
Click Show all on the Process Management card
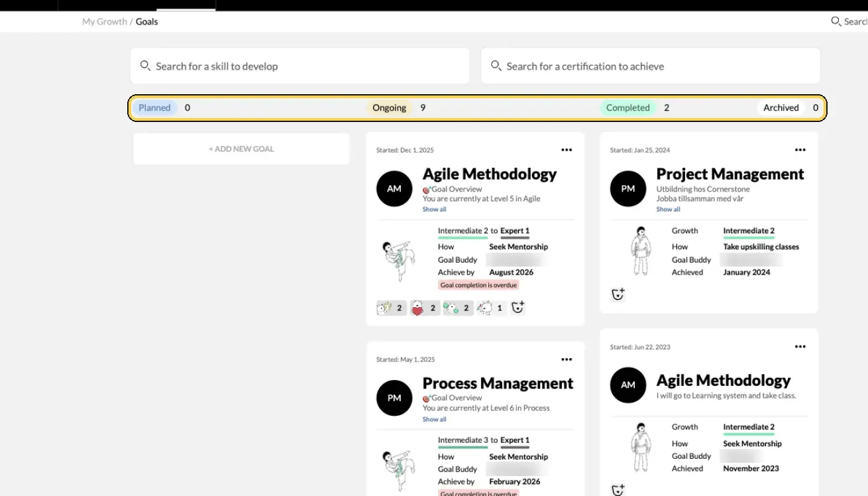435,419
